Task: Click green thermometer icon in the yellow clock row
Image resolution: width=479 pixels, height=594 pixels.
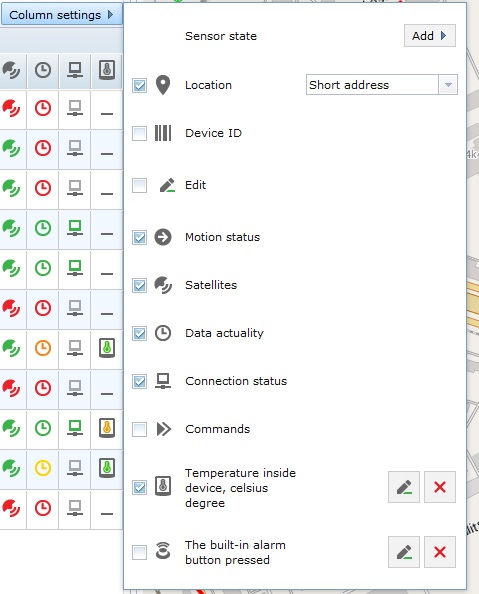Action: point(107,467)
